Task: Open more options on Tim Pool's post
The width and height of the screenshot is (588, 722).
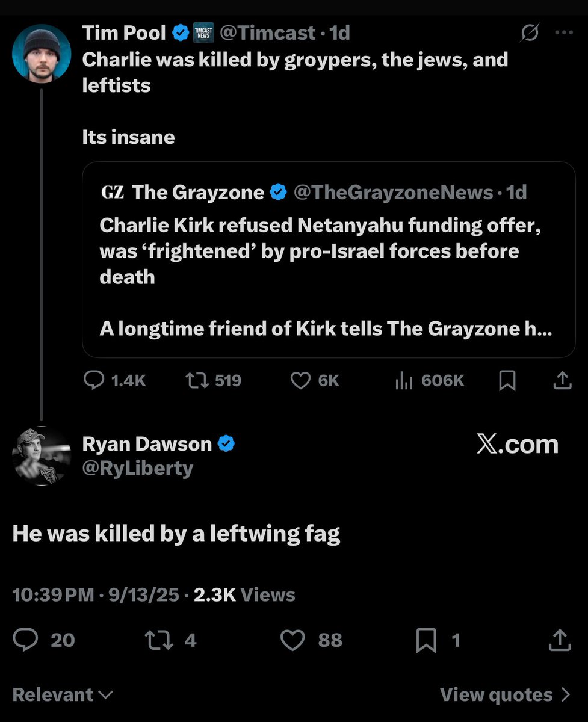Action: 563,34
